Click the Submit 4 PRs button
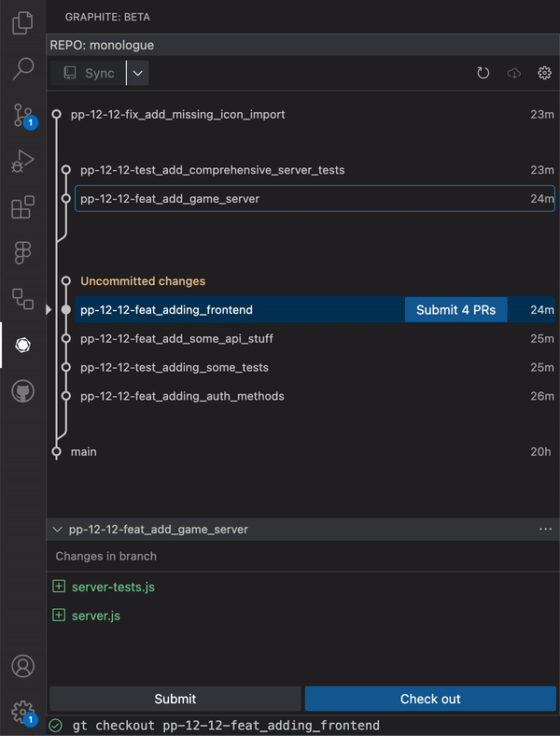Image resolution: width=560 pixels, height=736 pixels. (x=455, y=310)
